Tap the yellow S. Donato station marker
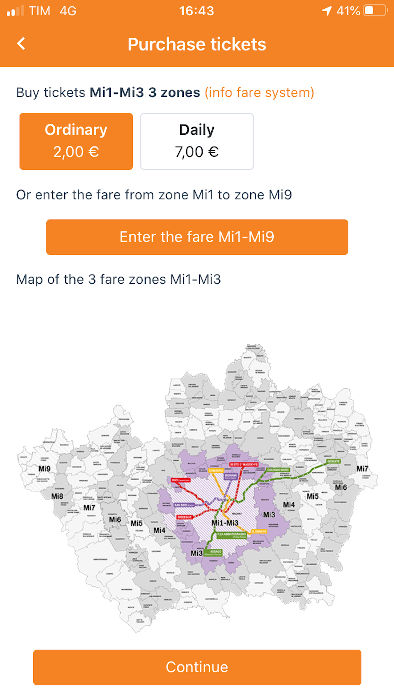Image resolution: width=394 pixels, height=700 pixels. (x=259, y=531)
